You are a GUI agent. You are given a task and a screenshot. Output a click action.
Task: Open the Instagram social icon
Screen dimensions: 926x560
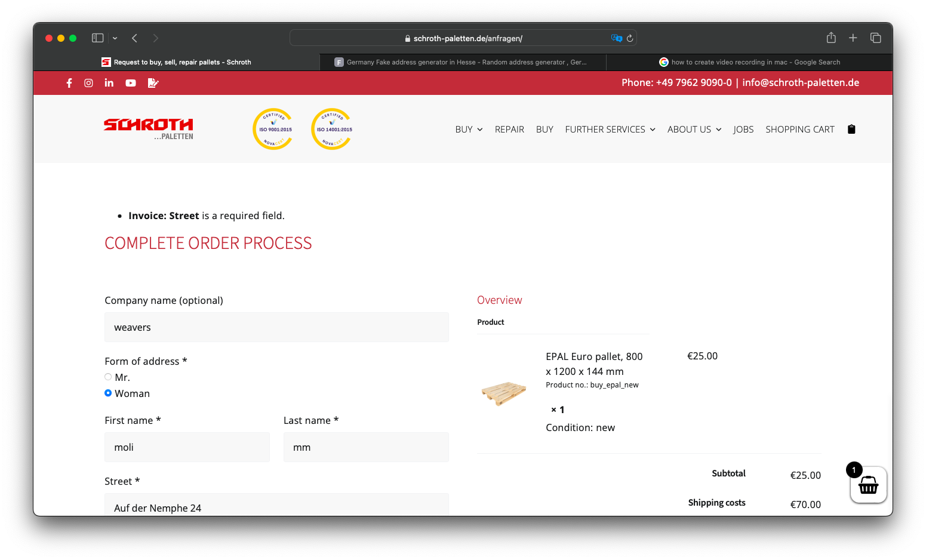(x=88, y=83)
